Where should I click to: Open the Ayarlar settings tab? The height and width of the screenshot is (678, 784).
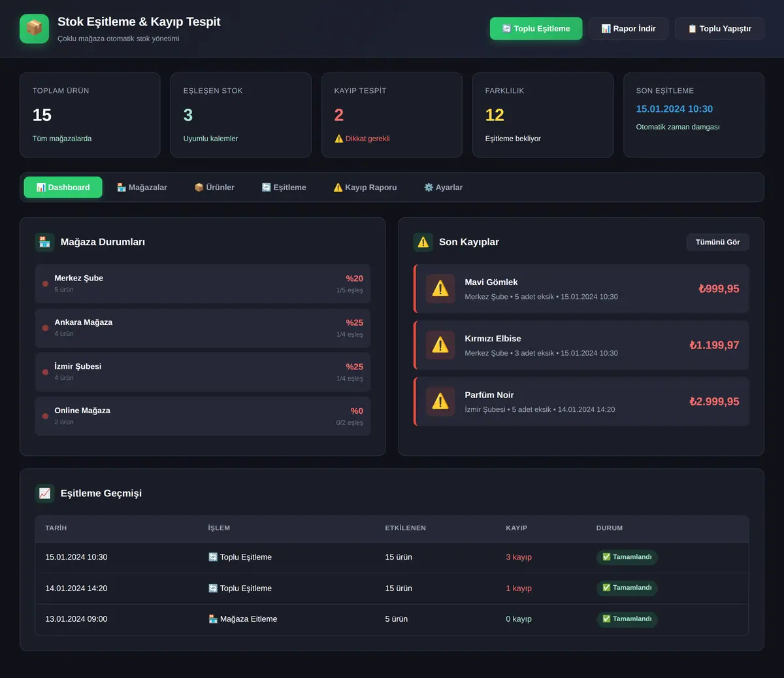click(443, 188)
